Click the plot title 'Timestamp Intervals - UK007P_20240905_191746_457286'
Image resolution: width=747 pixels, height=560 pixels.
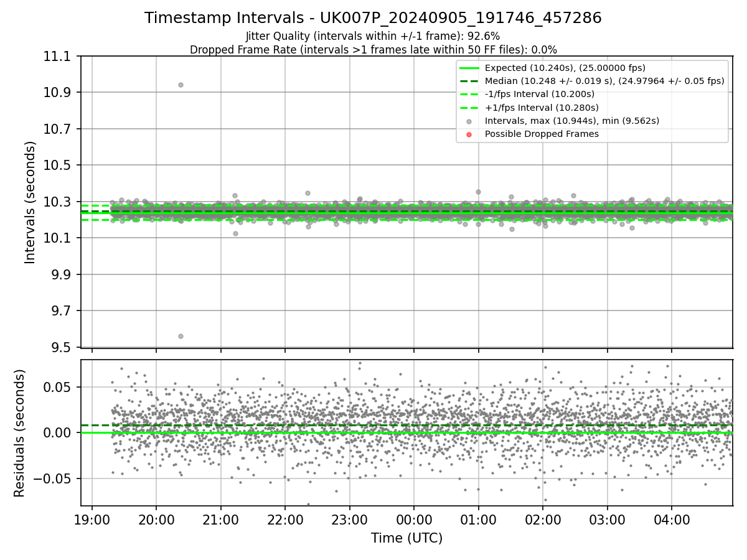[373, 18]
